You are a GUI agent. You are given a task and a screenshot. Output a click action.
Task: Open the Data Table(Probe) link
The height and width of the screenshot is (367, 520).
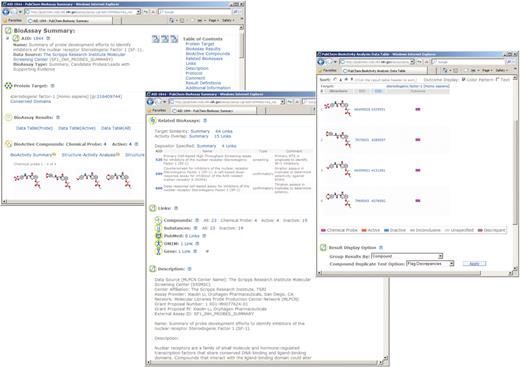point(34,128)
